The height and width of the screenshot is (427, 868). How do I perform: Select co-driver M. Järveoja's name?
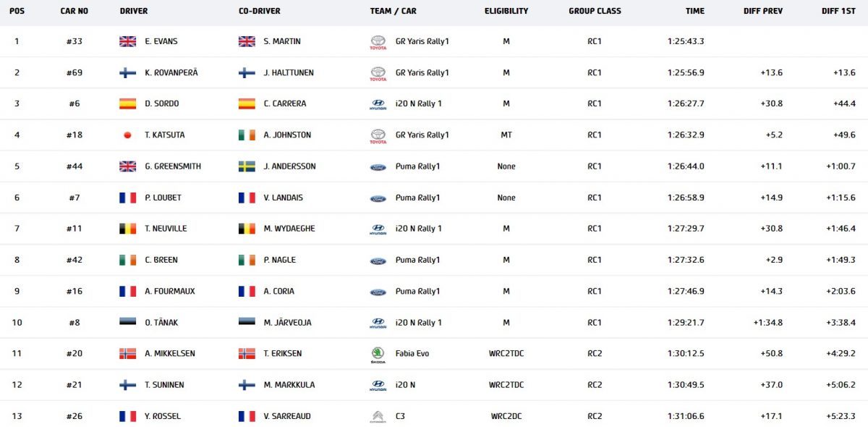(x=287, y=323)
